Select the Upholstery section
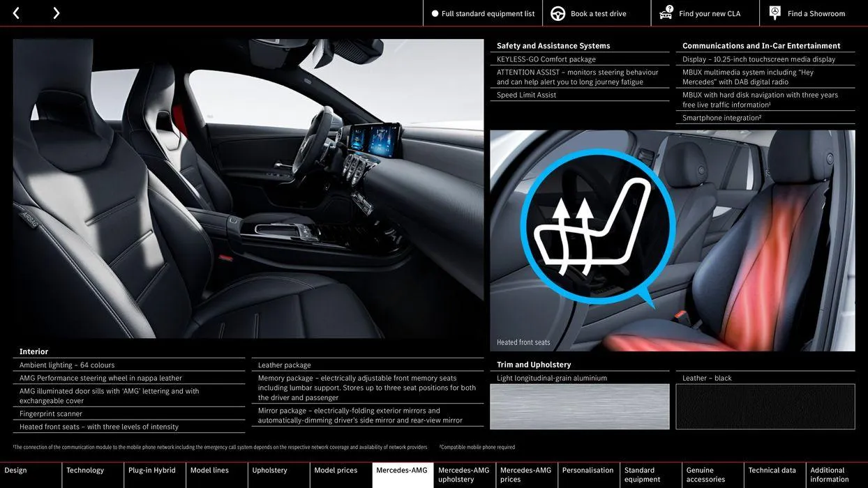 [269, 470]
